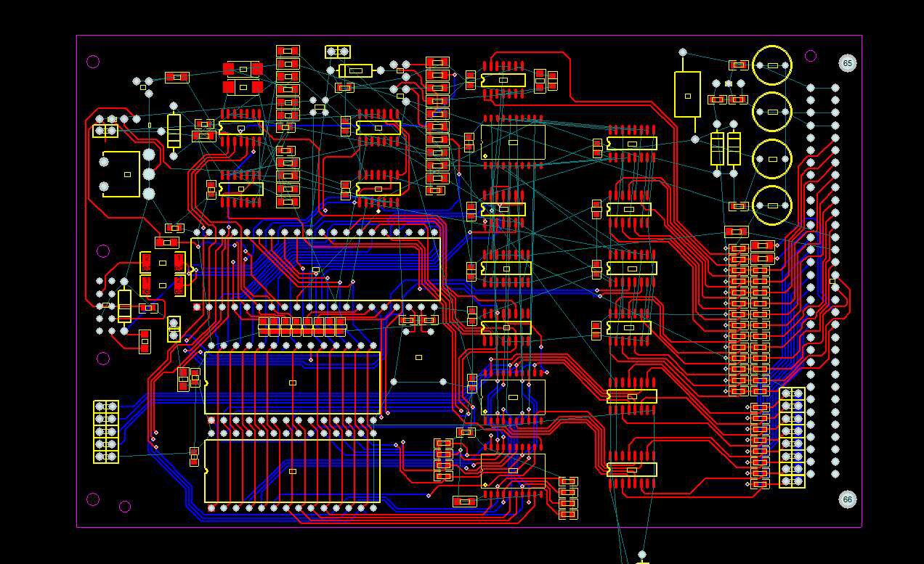Click the round pad labeled 66
924x564 pixels.
click(847, 499)
